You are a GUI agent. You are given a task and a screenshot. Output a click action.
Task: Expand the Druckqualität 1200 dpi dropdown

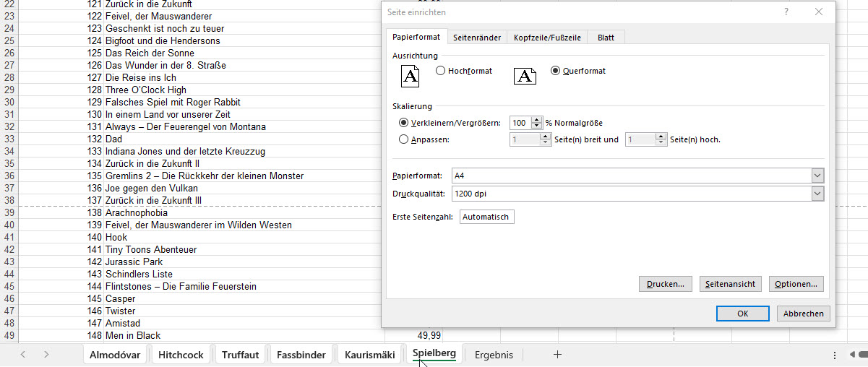817,194
